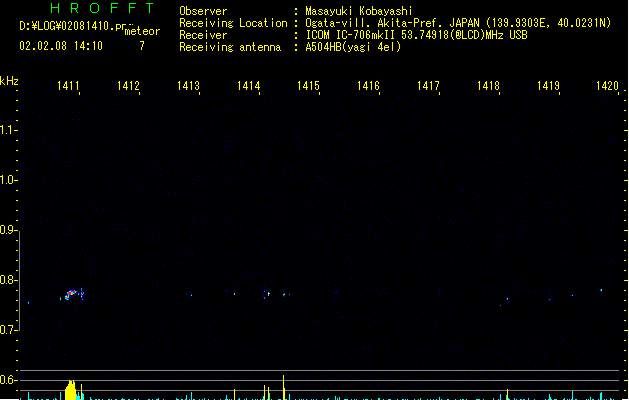This screenshot has height=400, width=629.
Task: Click the 0.6 kHz frequency tick label
Action: [x=8, y=380]
